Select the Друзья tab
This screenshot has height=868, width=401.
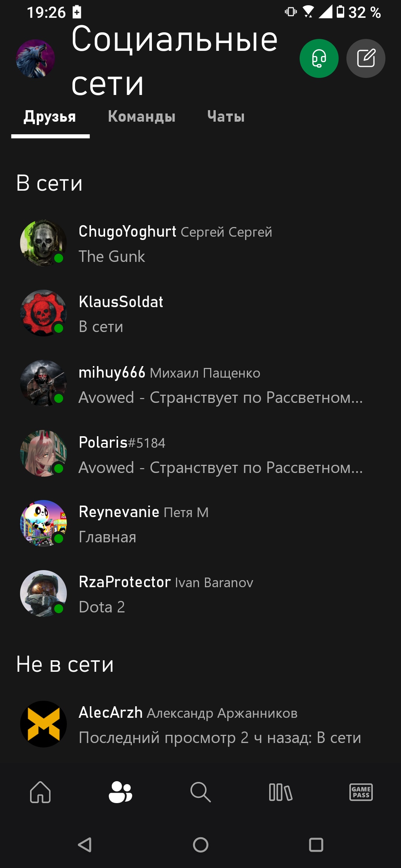(50, 116)
